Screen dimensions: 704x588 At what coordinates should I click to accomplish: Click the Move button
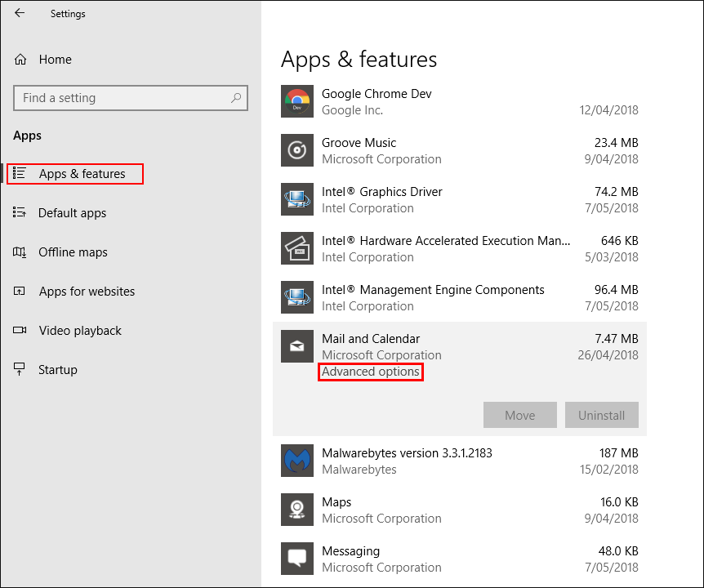(520, 415)
